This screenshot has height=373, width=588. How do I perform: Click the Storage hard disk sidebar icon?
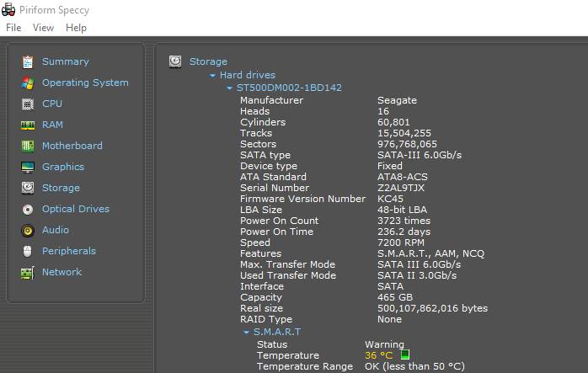(28, 188)
